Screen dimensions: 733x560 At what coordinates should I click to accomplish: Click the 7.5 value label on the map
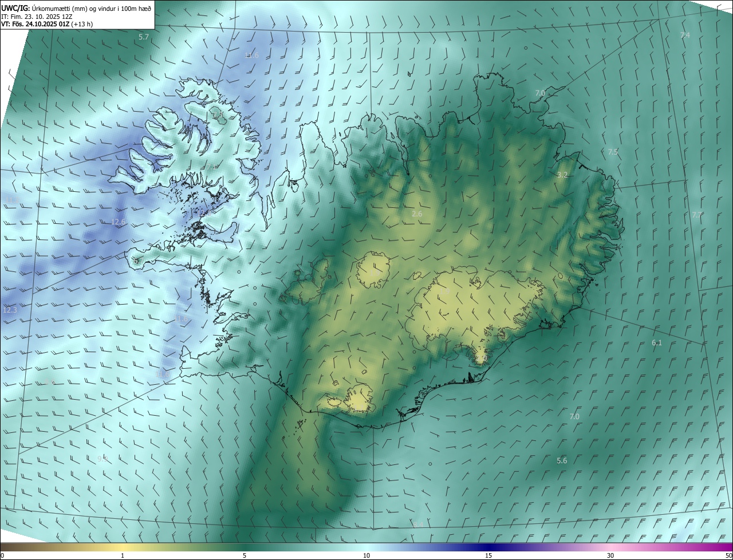pos(613,152)
